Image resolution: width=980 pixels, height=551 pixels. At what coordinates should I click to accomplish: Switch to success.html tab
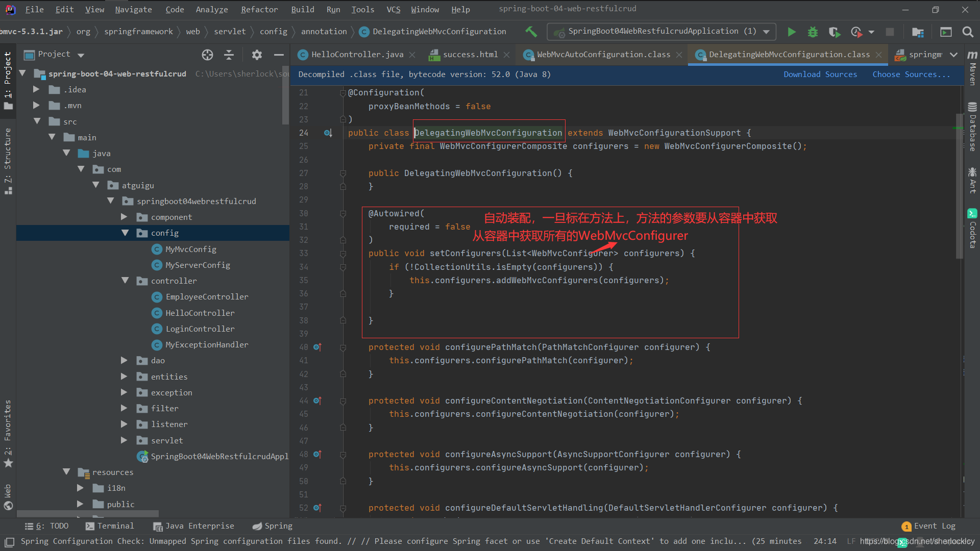470,55
